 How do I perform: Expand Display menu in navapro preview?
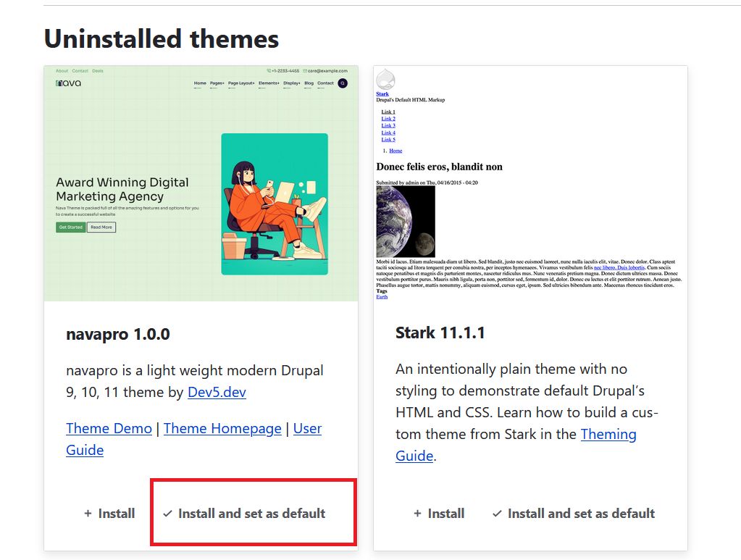[292, 83]
